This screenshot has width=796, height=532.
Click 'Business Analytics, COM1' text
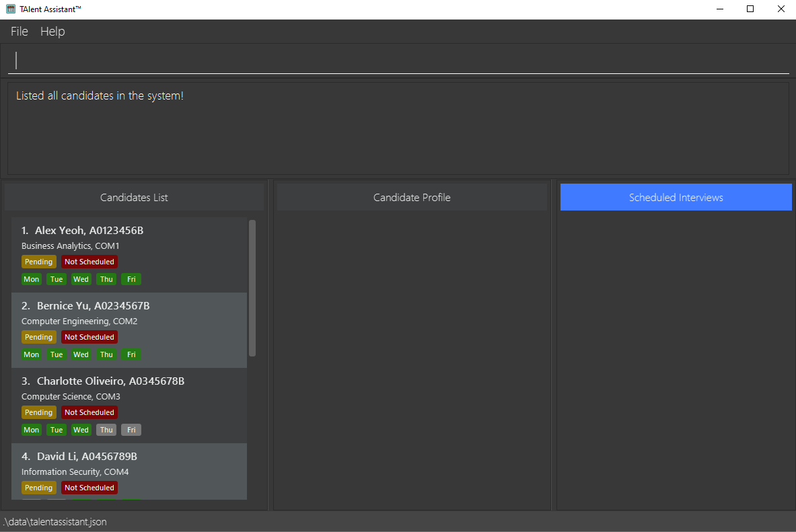pyautogui.click(x=70, y=245)
